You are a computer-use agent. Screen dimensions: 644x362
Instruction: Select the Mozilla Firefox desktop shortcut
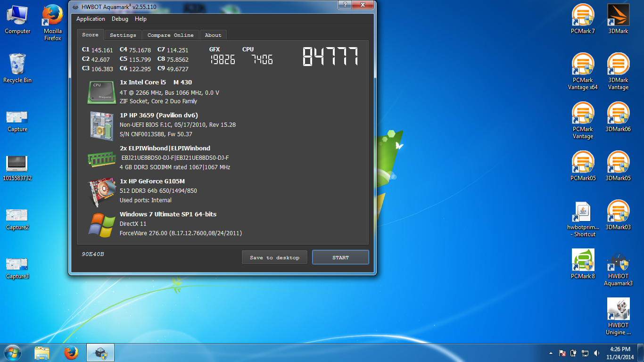[53, 23]
